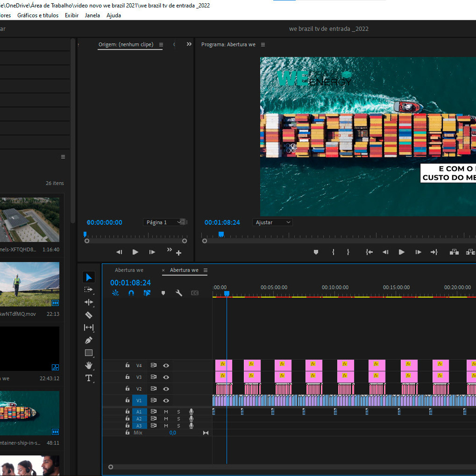Expand hidden panels with the double chevron
476x476 pixels.
pyautogui.click(x=189, y=44)
